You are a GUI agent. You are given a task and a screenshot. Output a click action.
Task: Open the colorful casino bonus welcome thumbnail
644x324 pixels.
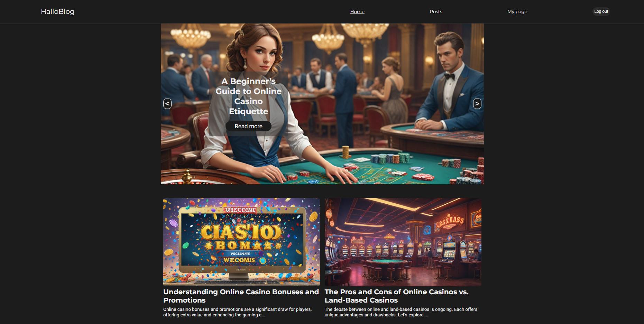(241, 242)
